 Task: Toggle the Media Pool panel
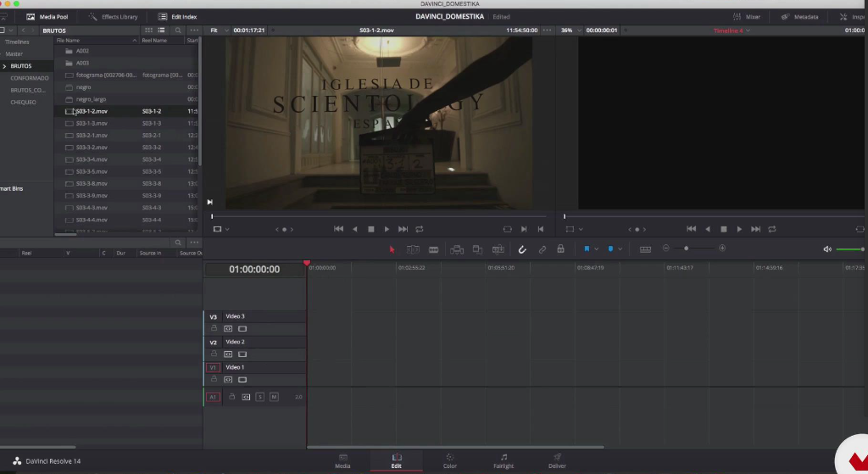click(47, 17)
